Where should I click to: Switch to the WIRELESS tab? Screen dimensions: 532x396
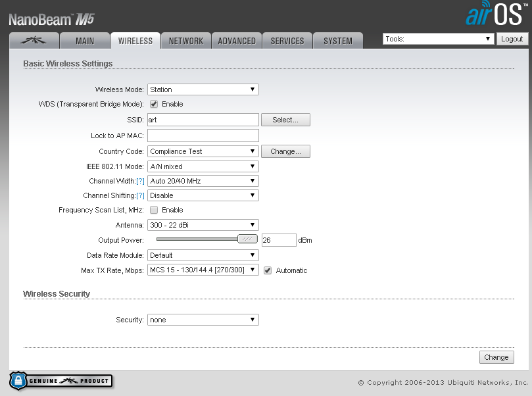pyautogui.click(x=135, y=41)
